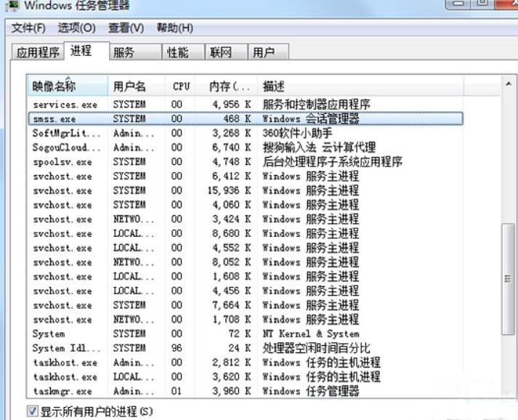
Task: Open the 文件(F) menu
Action: pyautogui.click(x=28, y=28)
